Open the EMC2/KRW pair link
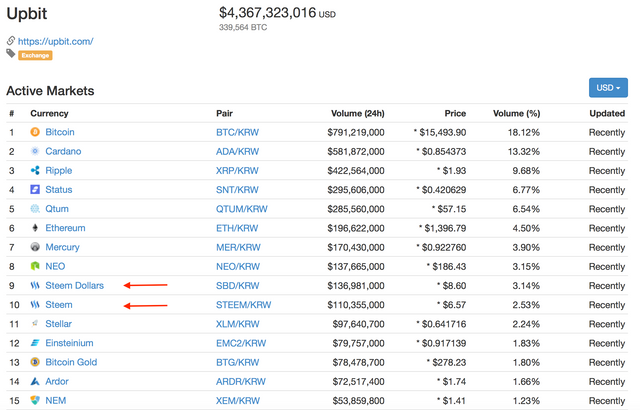The height and width of the screenshot is (410, 640). (x=241, y=343)
